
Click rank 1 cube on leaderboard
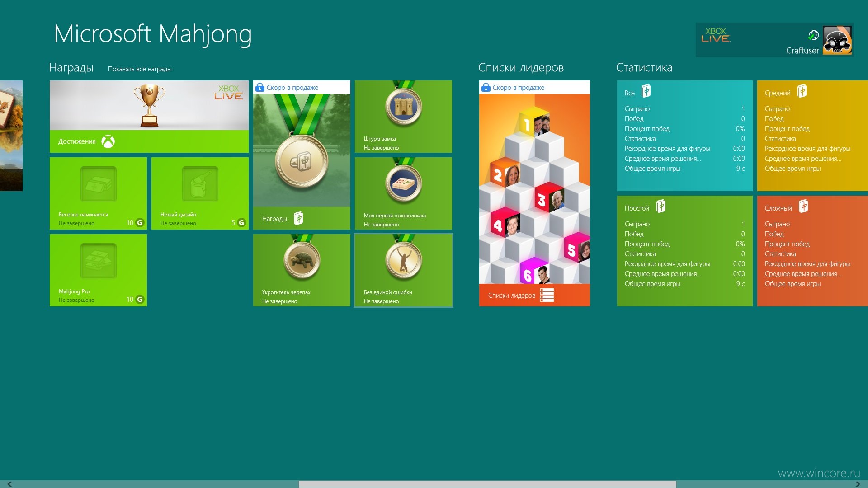click(x=534, y=122)
